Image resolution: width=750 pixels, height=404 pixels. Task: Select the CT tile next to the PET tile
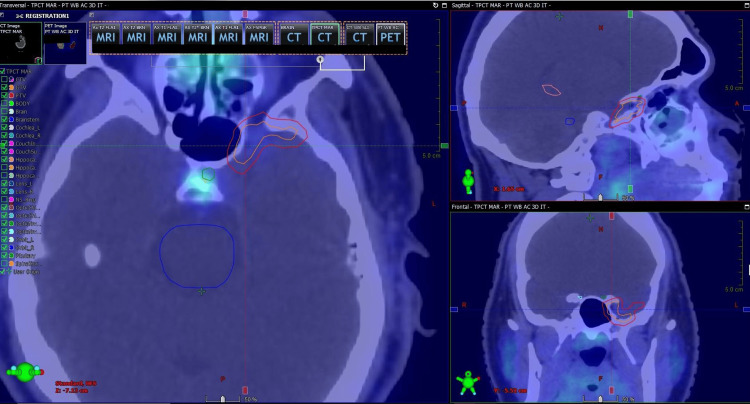tap(360, 34)
